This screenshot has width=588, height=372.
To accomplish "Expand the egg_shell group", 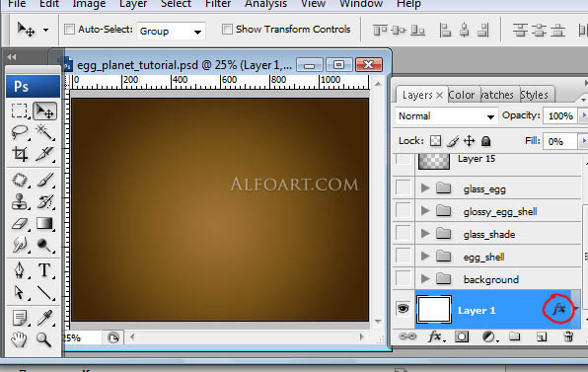I will [x=425, y=257].
